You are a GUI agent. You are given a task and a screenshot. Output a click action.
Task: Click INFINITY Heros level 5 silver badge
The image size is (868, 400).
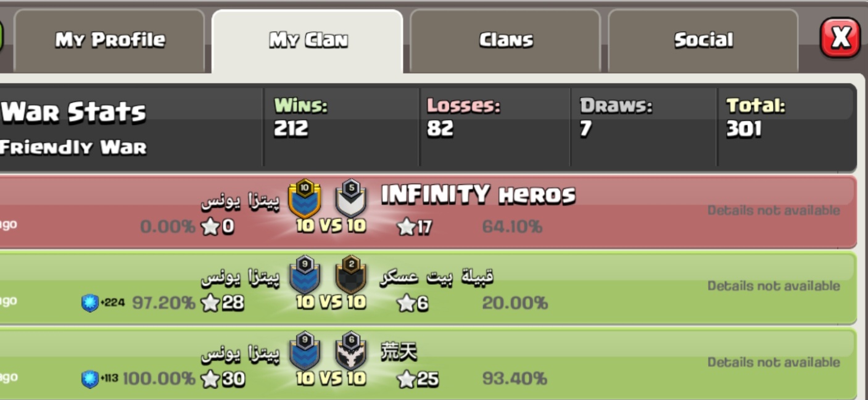[x=351, y=198]
